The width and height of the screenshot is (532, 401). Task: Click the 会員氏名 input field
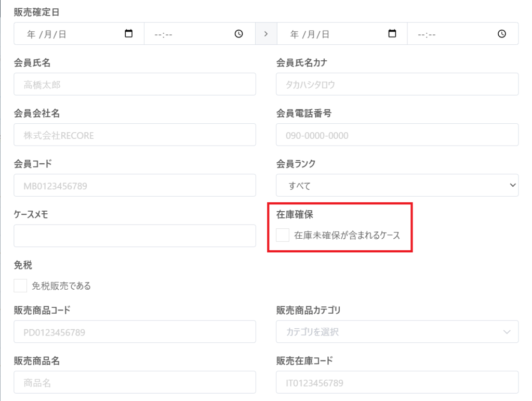pyautogui.click(x=135, y=84)
